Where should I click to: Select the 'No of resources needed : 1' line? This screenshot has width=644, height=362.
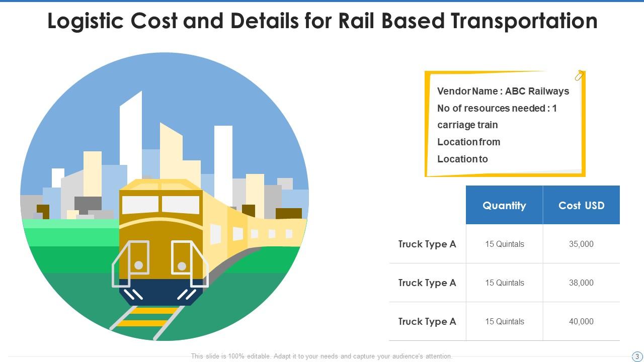497,108
